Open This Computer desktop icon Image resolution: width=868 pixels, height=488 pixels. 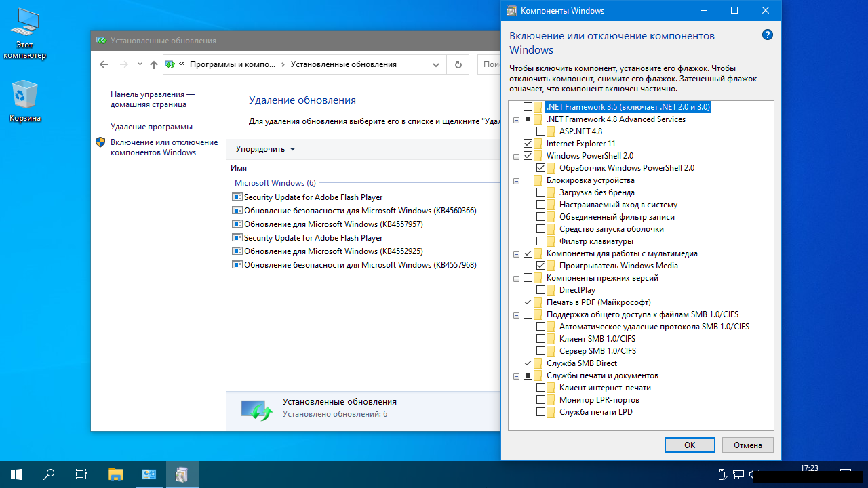pos(25,34)
